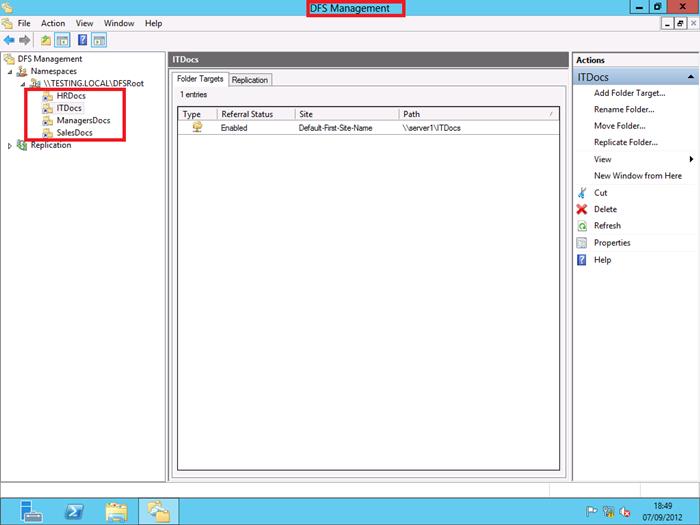This screenshot has height=525, width=700.
Task: Select HRDocs folder in namespace tree
Action: point(71,96)
